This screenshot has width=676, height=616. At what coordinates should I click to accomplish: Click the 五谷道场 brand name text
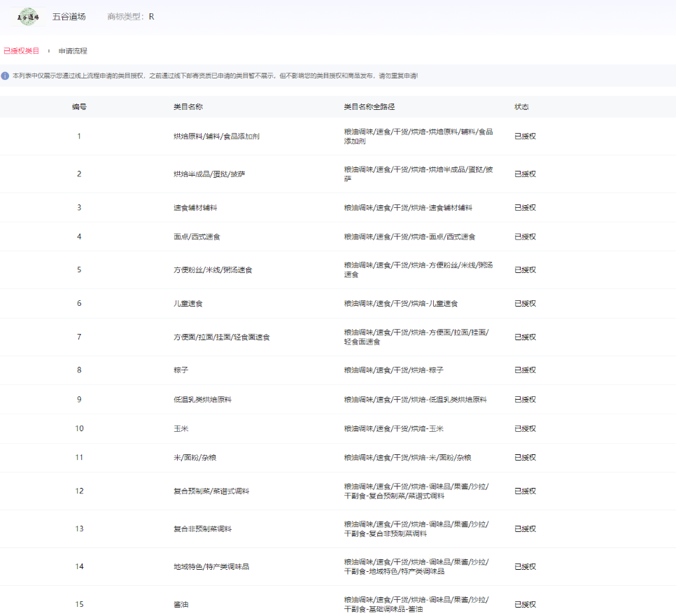click(x=69, y=17)
